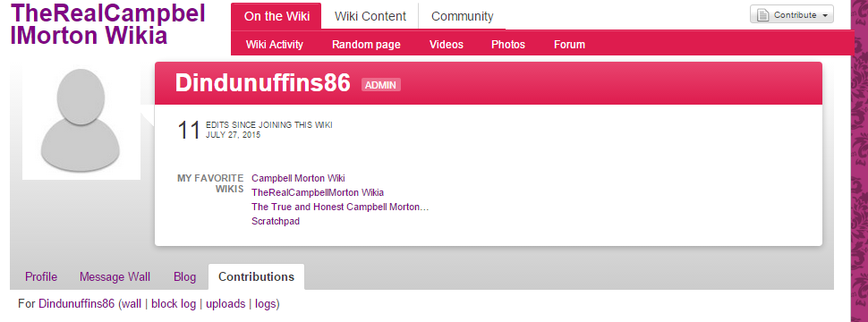868x322 pixels.
Task: Expand the Contribute dropdown arrow
Action: pyautogui.click(x=825, y=15)
